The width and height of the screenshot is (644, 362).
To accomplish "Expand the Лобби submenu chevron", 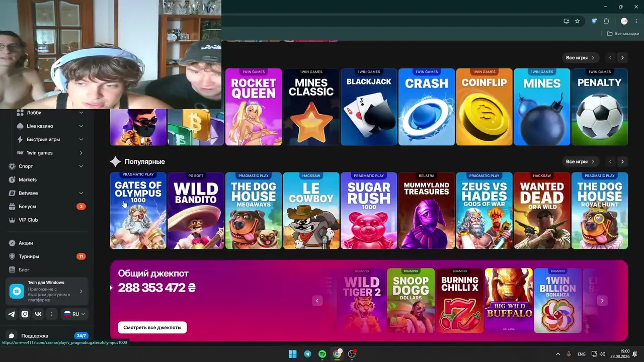I will [81, 113].
